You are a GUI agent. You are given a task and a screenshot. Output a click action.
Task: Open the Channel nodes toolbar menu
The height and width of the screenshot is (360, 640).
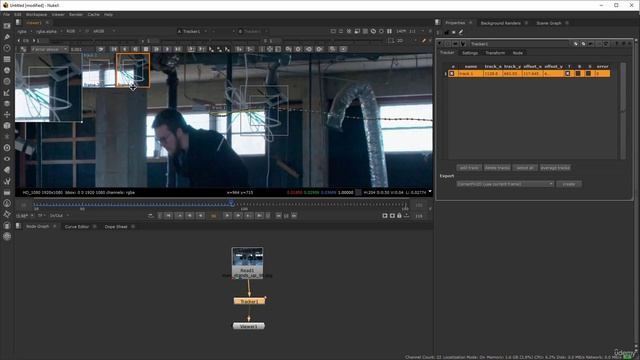point(7,59)
